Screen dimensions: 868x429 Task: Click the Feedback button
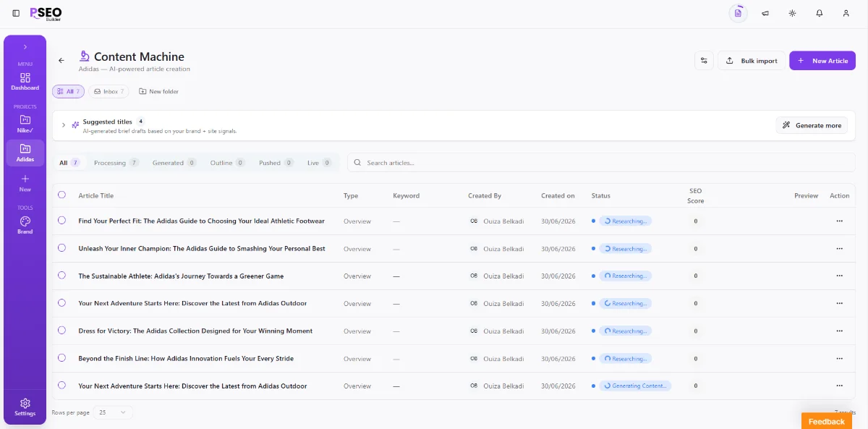point(826,421)
